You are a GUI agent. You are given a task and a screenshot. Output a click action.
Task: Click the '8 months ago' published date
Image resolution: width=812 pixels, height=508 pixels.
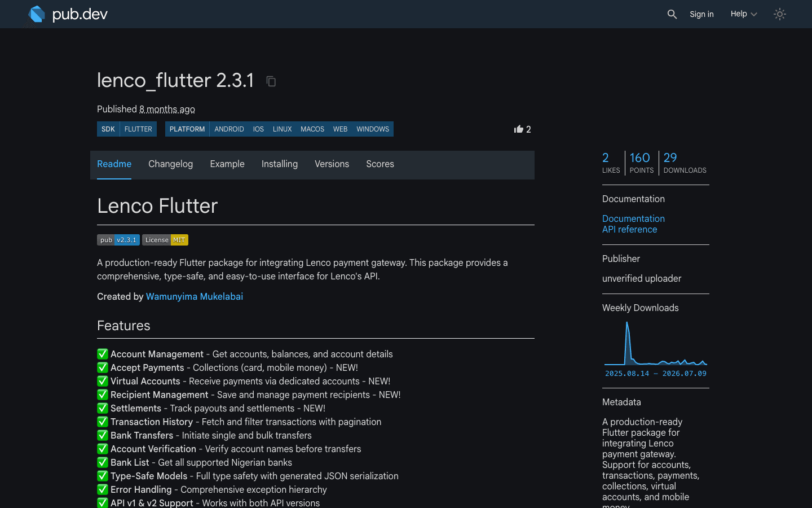(x=167, y=109)
